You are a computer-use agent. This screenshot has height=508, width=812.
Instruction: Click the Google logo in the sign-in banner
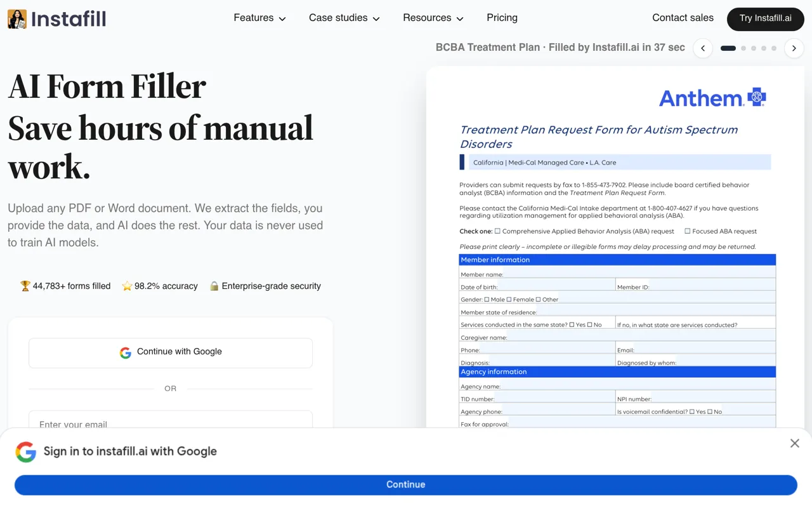[x=26, y=451]
